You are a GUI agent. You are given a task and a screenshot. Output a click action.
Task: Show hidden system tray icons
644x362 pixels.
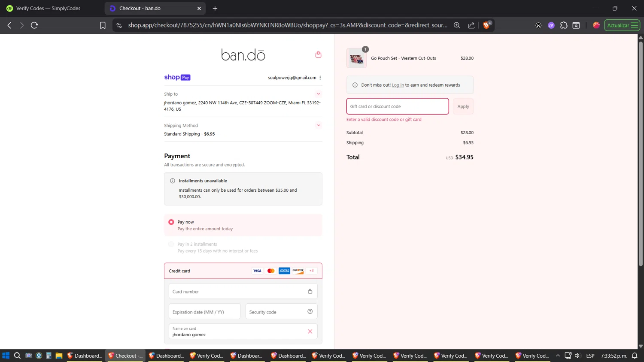coord(558,356)
